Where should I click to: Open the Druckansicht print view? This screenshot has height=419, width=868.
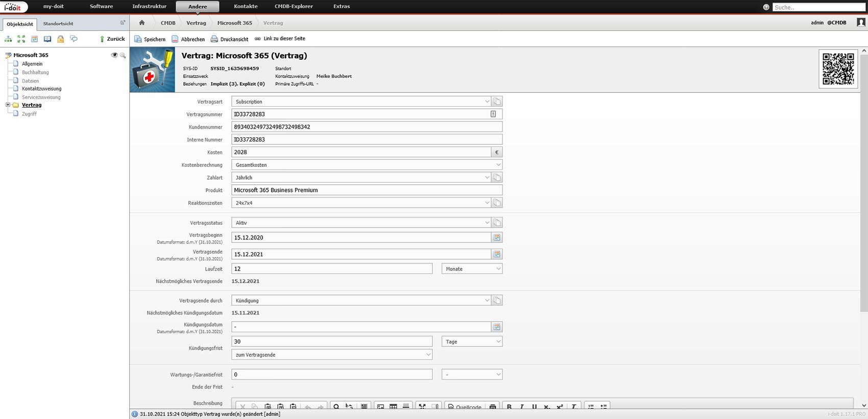(229, 39)
